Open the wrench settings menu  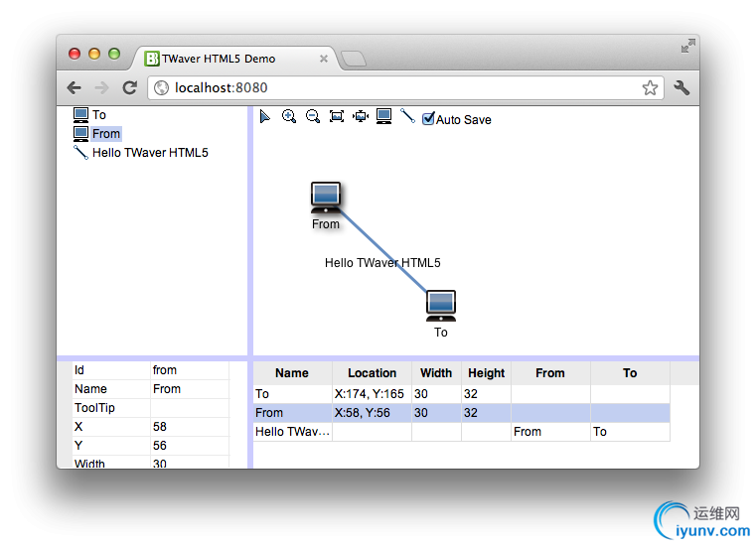pos(681,87)
